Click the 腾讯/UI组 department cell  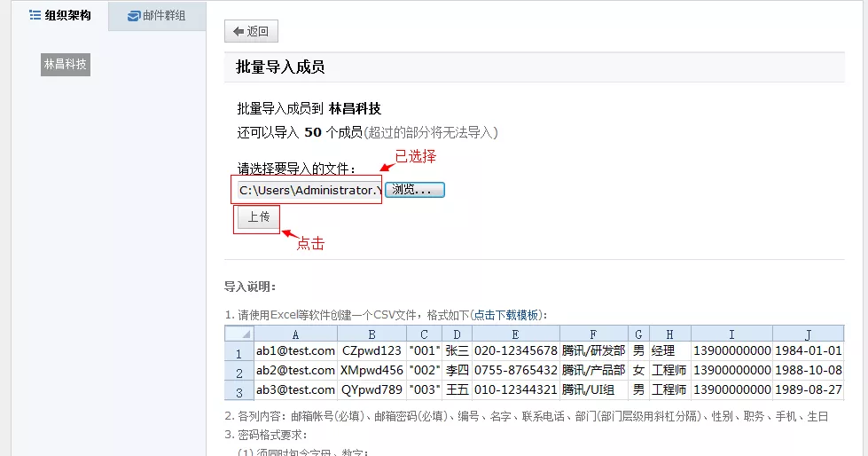(x=593, y=390)
